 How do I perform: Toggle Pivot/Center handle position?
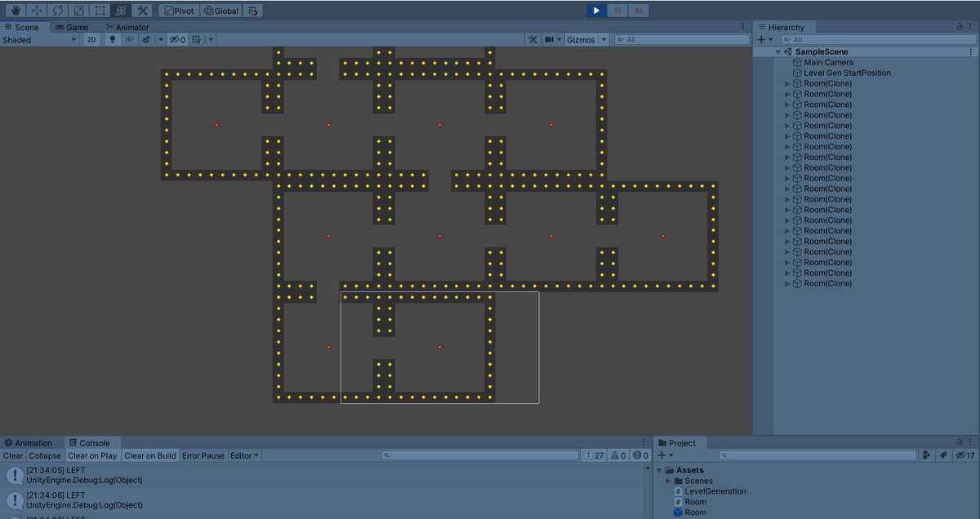point(179,11)
